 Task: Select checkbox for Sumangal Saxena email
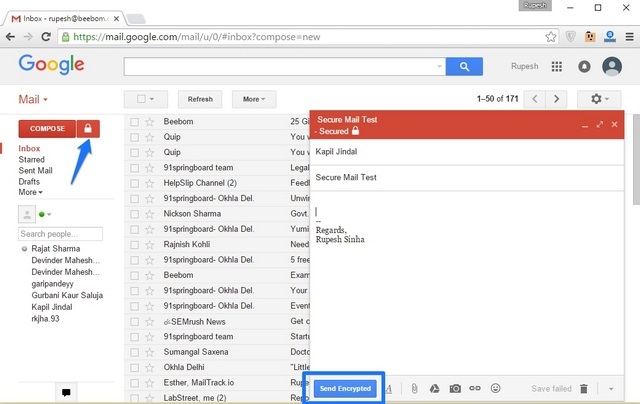pos(134,352)
